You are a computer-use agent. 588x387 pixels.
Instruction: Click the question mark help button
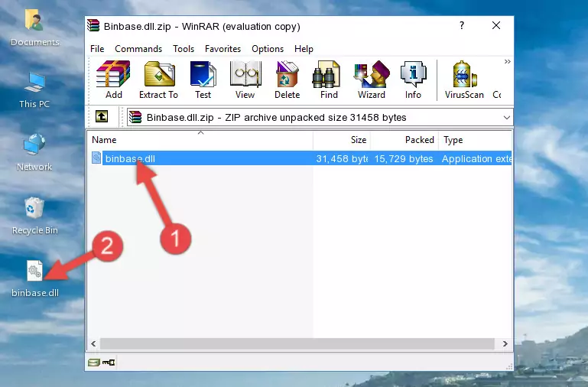click(x=462, y=25)
